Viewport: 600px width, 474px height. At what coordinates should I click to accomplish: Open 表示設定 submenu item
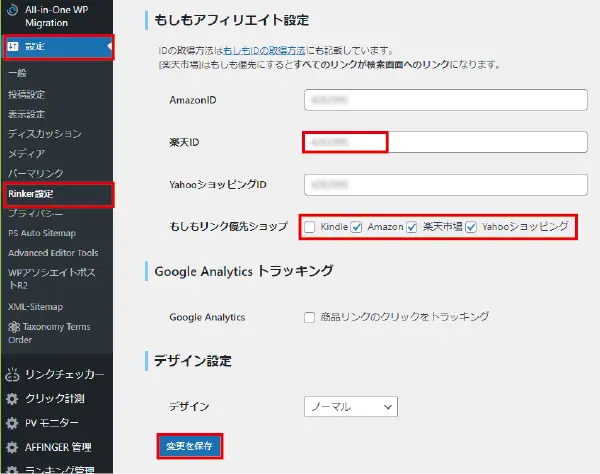[x=26, y=114]
